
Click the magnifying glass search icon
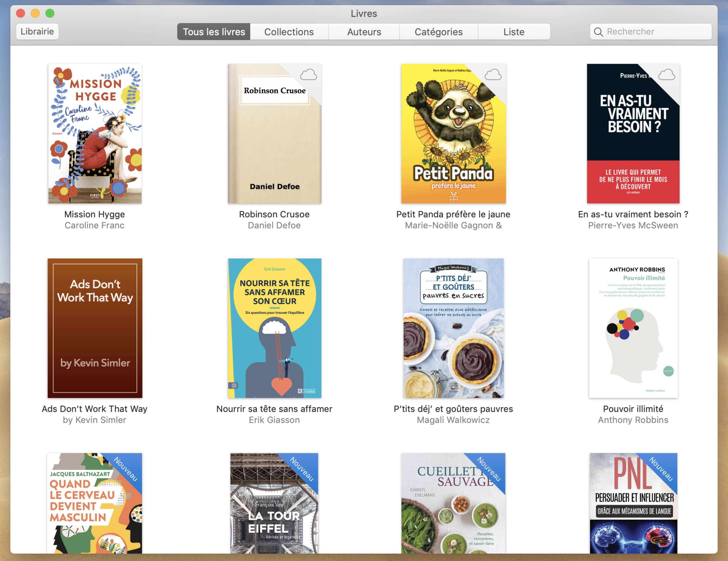click(x=598, y=32)
